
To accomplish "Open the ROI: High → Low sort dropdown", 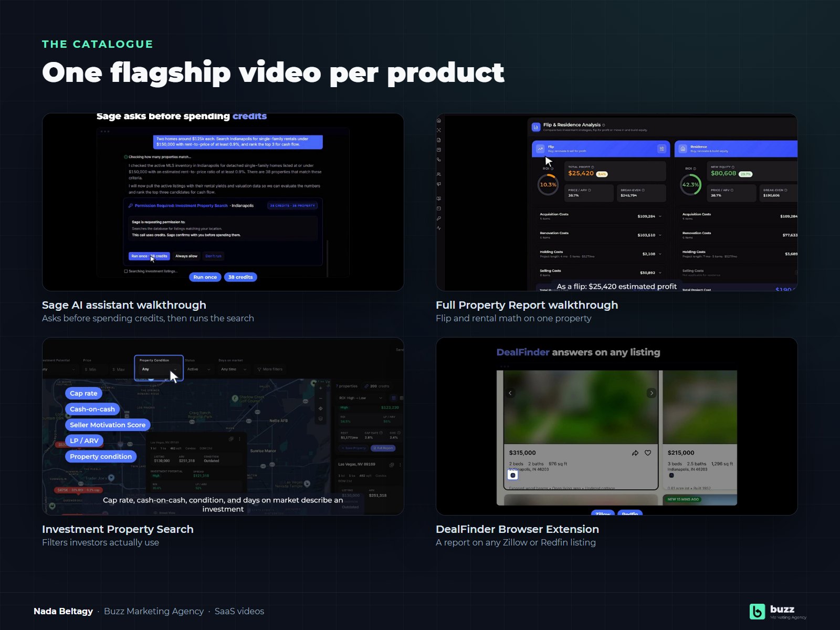I will 360,398.
